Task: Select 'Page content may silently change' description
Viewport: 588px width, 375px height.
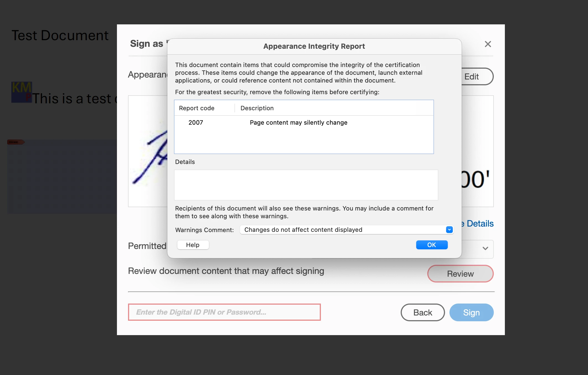Action: tap(298, 122)
